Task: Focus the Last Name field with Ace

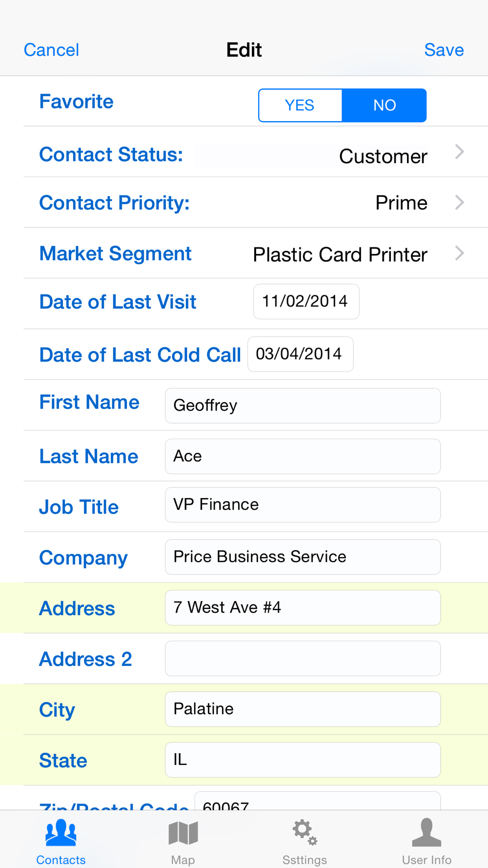Action: tap(303, 456)
